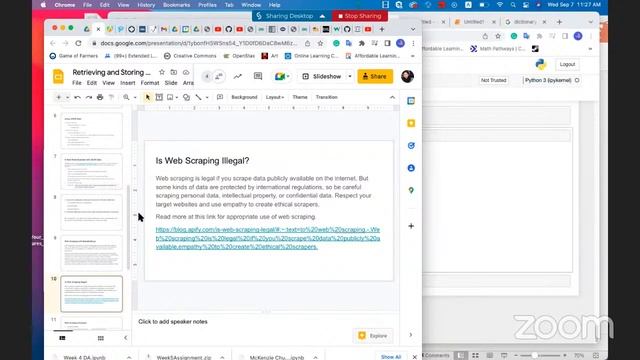The image size is (640, 360).
Task: Add a comment from toolbar
Action: [x=220, y=97]
